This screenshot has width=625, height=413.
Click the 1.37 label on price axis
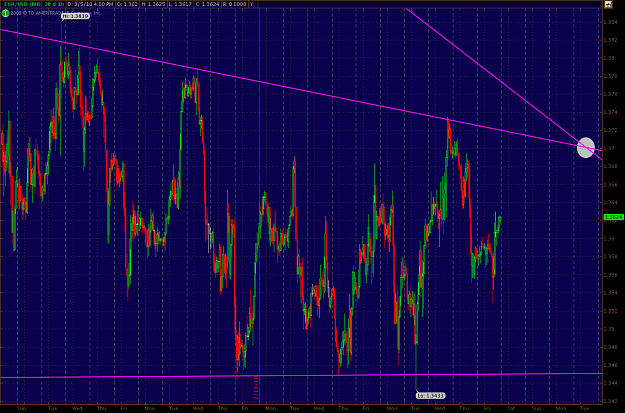[609, 148]
